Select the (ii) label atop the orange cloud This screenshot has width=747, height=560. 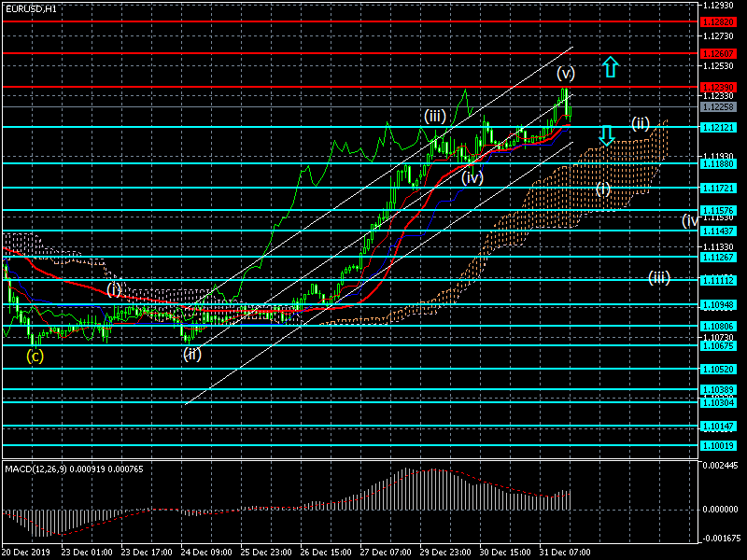tap(641, 123)
